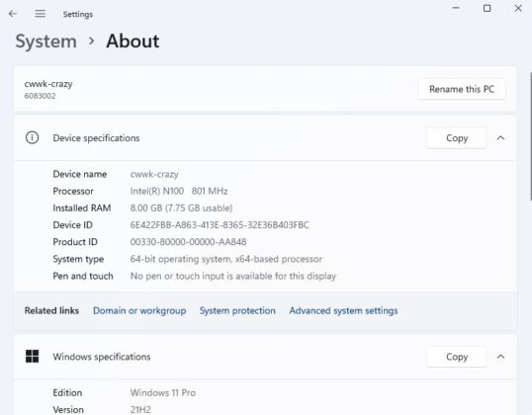Click the Device specifications info icon
This screenshot has width=532, height=415.
[x=33, y=137]
